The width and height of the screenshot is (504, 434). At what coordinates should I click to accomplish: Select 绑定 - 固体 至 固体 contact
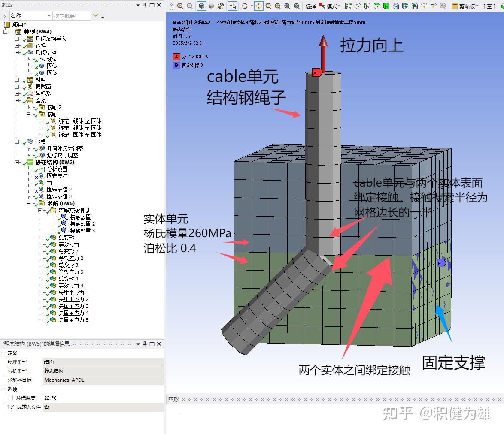tap(80, 135)
